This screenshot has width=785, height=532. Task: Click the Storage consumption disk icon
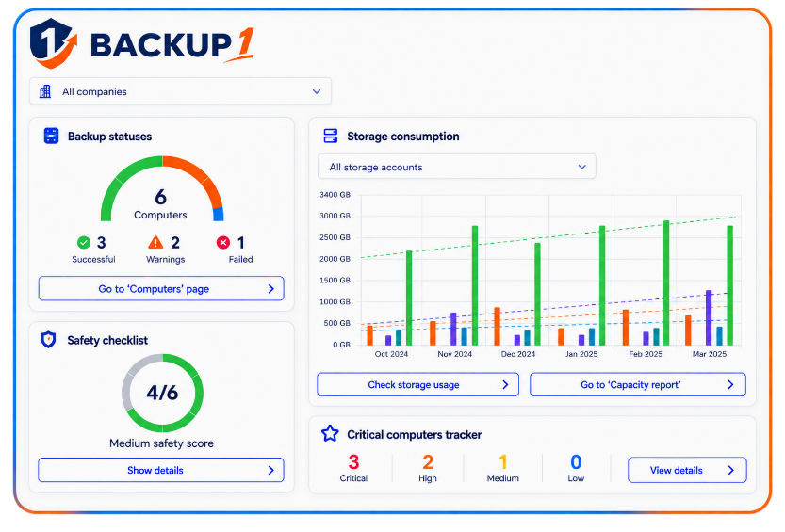pyautogui.click(x=331, y=136)
